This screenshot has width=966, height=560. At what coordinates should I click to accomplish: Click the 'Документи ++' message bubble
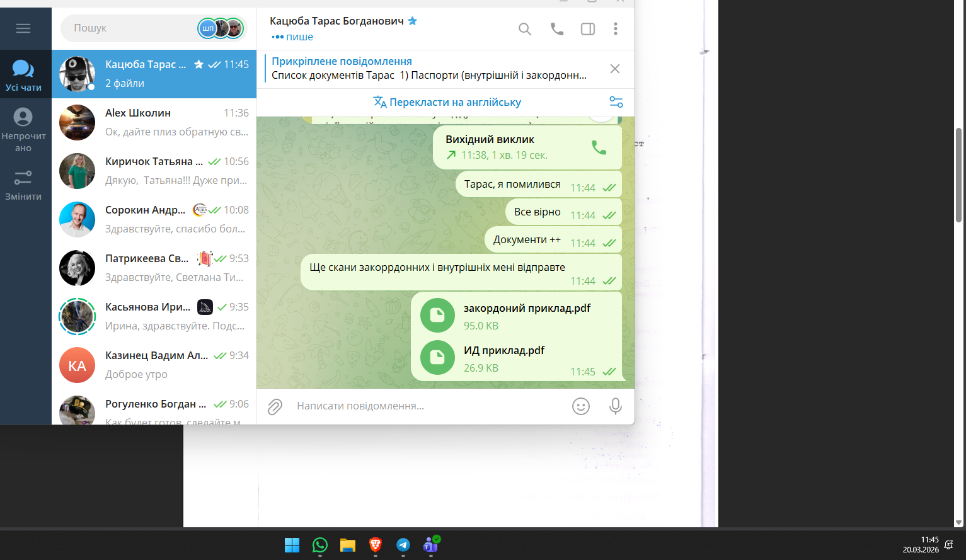553,240
